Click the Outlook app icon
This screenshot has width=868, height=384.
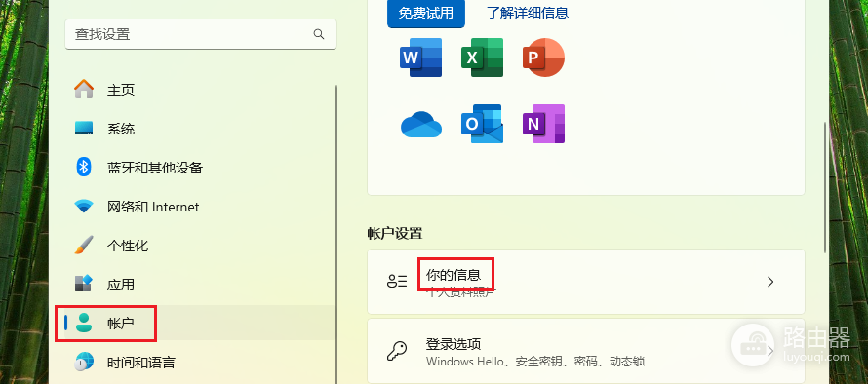coord(482,124)
